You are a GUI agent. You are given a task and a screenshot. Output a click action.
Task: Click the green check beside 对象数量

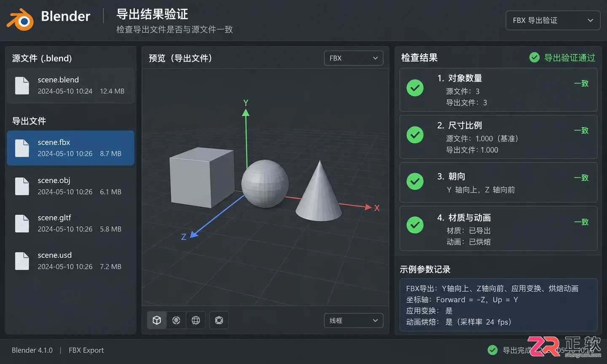coord(415,88)
